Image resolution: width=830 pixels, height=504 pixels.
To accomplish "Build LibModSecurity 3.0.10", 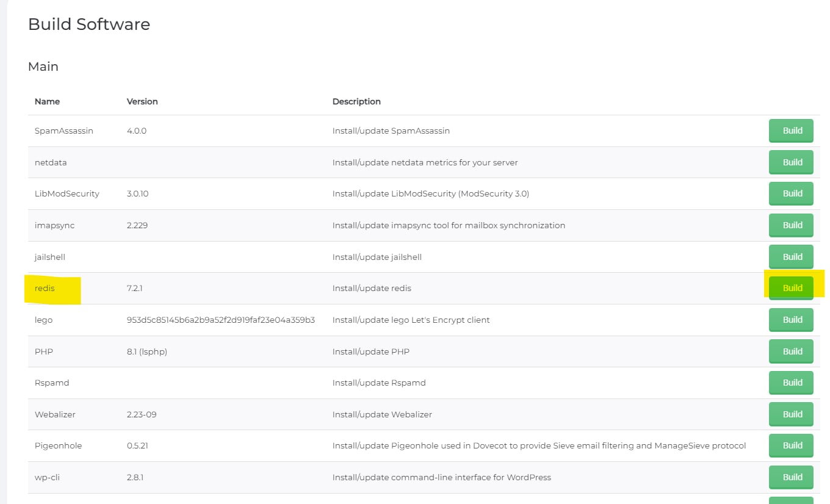I will pos(791,193).
